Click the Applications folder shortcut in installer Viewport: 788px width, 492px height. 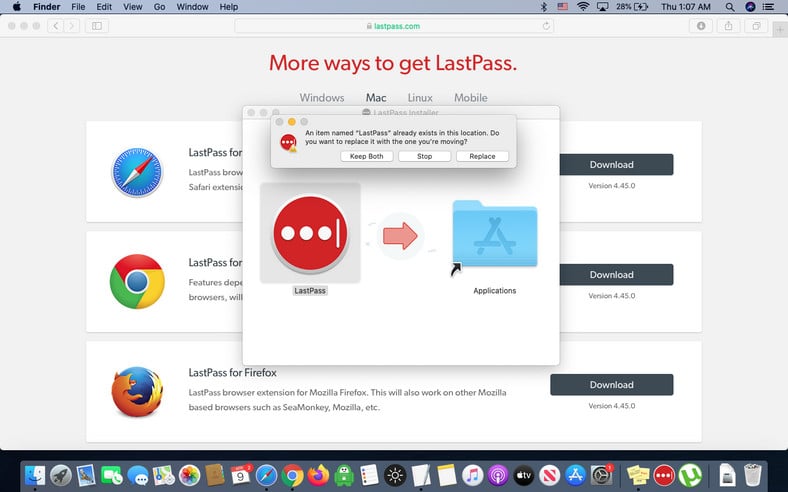[x=495, y=235]
